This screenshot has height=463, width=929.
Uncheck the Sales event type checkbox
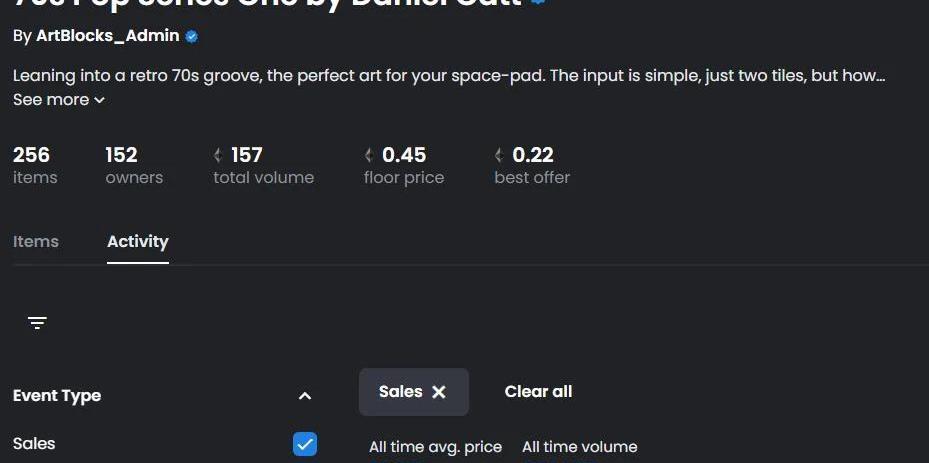coord(305,444)
